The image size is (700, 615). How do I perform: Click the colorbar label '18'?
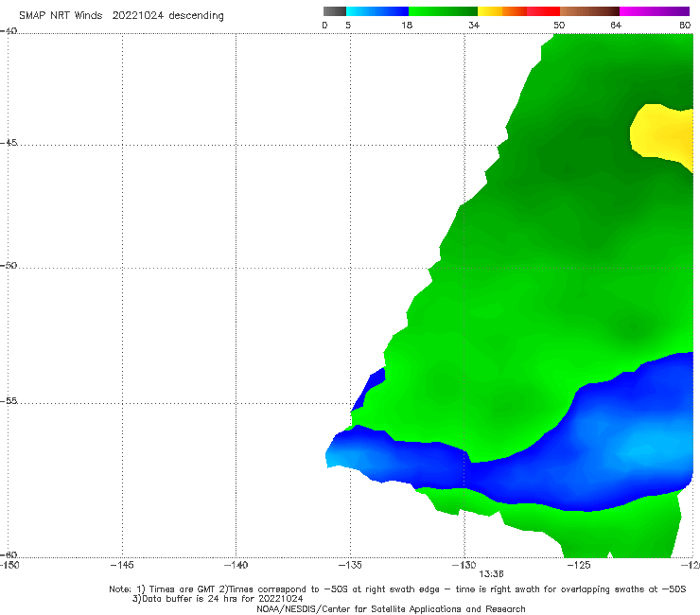(407, 25)
